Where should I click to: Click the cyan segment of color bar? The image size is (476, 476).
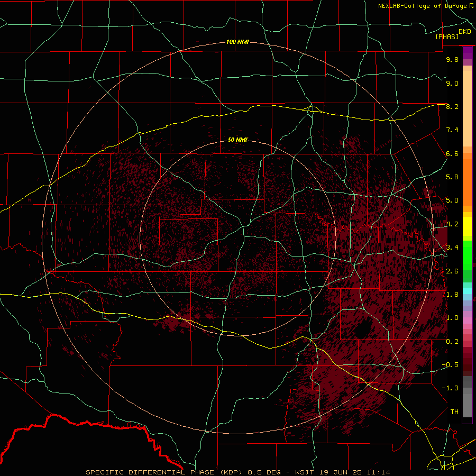(x=467, y=291)
